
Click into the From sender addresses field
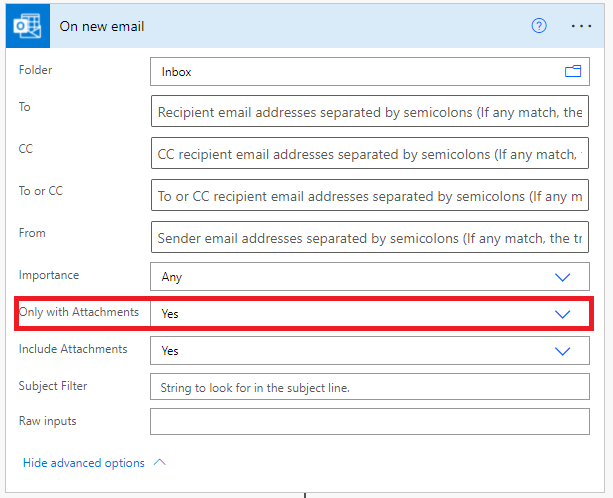point(370,237)
